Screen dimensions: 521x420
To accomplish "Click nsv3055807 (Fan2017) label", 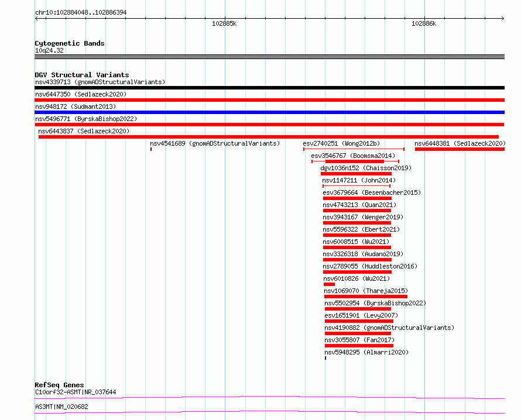I will point(359,340).
